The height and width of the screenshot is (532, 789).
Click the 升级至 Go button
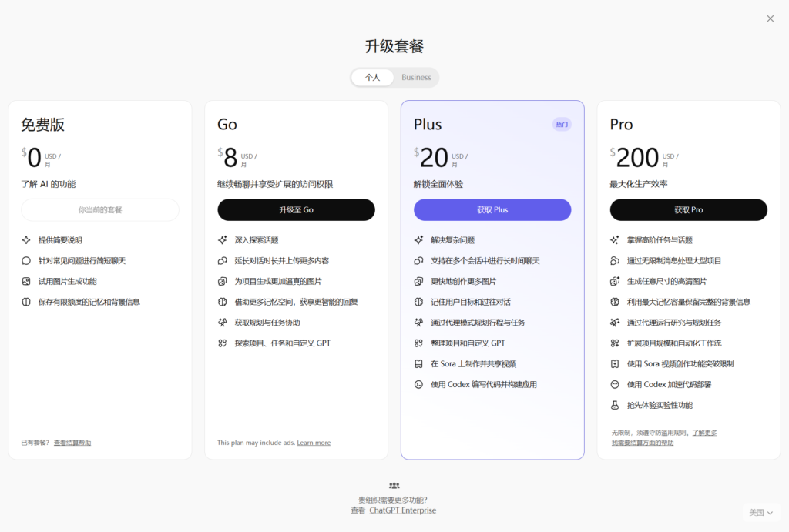pyautogui.click(x=296, y=210)
